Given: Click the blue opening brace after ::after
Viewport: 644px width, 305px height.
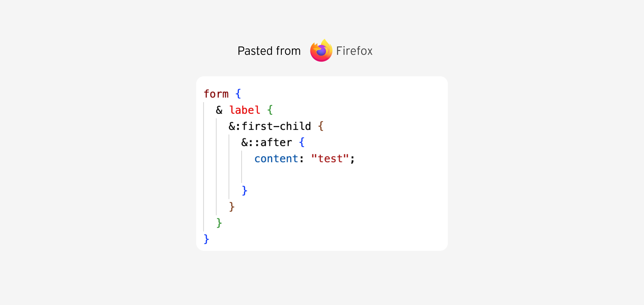Looking at the screenshot, I should pos(302,142).
